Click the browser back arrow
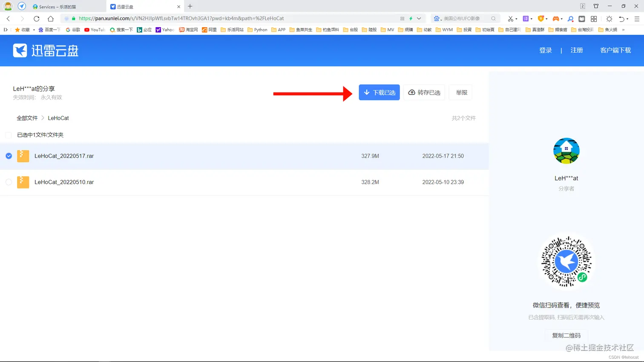The height and width of the screenshot is (362, 644). coord(8,19)
